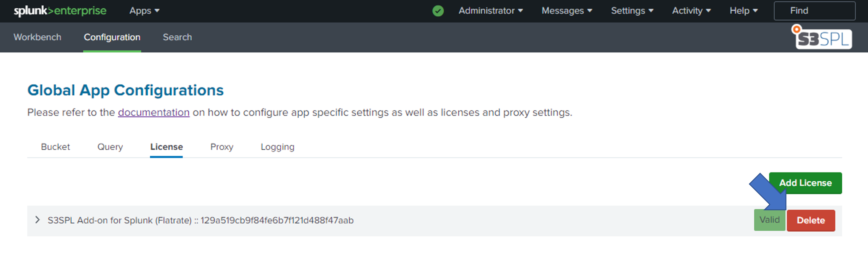Screen dimensions: 868x269
Task: Switch to the Logging tab
Action: [x=277, y=147]
